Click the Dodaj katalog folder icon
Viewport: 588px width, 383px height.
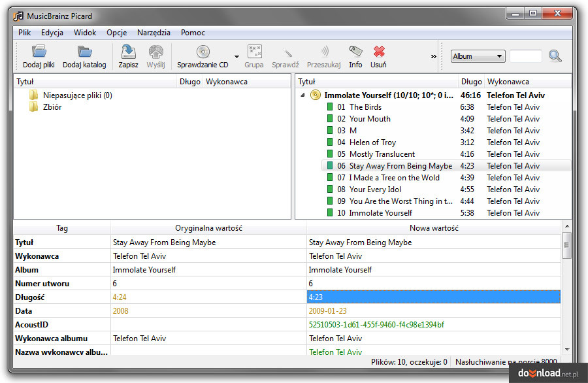(x=84, y=52)
